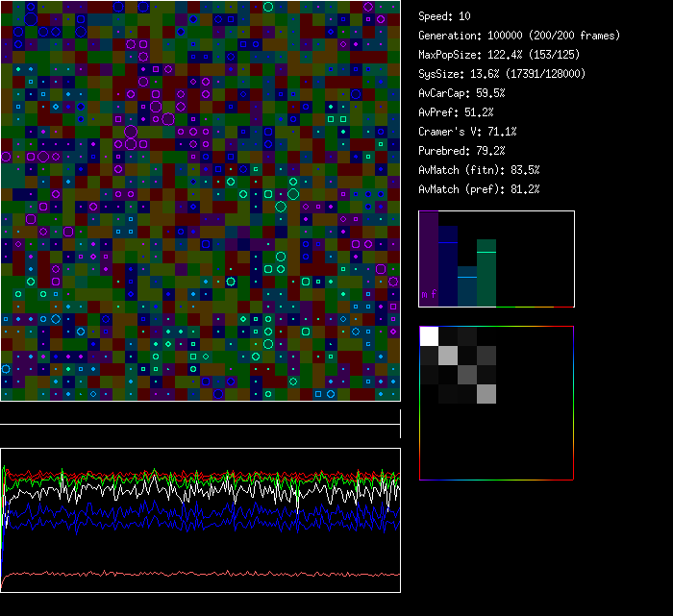Click the SysSize percentage line

[502, 74]
